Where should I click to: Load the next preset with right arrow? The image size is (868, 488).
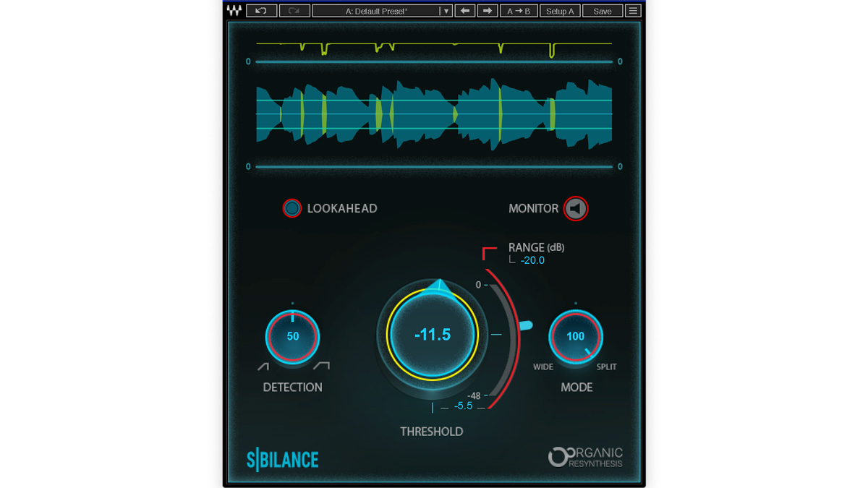coord(488,11)
